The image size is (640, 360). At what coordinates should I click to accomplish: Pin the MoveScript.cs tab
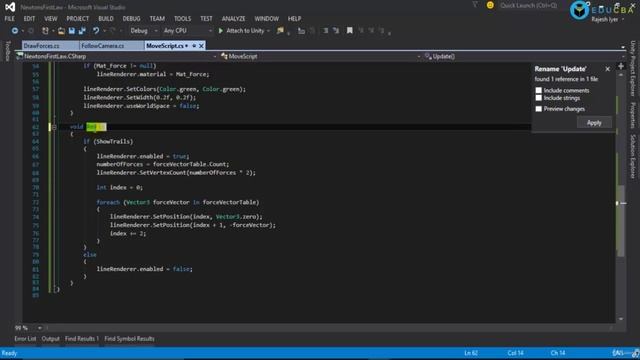click(x=194, y=46)
